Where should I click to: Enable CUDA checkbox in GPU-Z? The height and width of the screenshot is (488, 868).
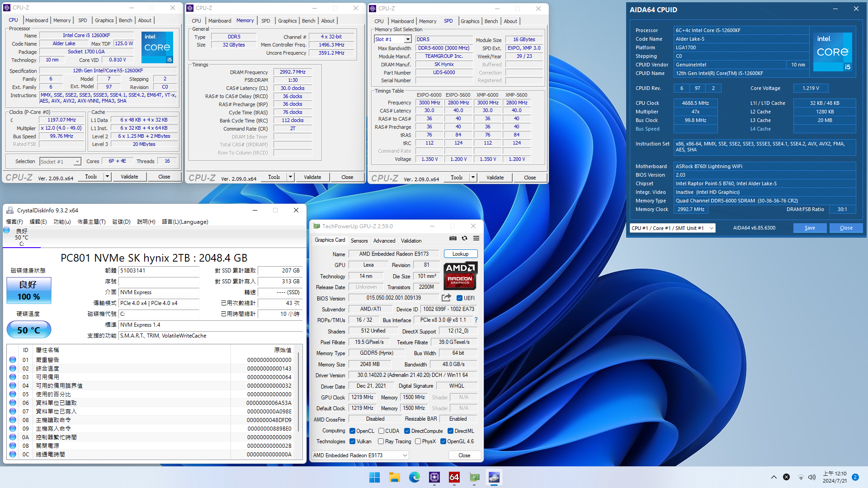[382, 432]
